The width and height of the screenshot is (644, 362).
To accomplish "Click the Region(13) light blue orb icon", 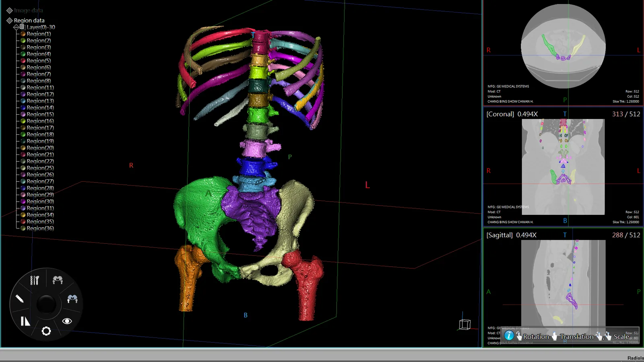I will coord(23,101).
